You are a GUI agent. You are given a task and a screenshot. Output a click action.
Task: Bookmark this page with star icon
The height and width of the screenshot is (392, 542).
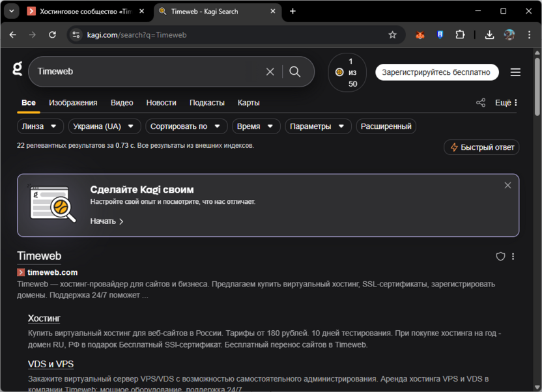click(x=392, y=35)
